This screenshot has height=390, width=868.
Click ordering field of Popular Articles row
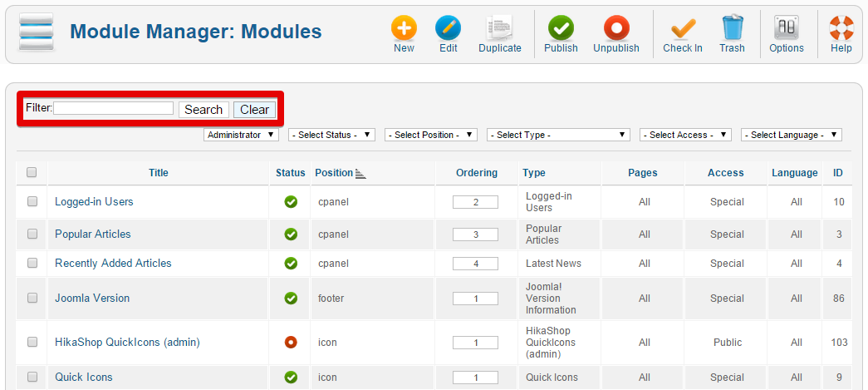coord(475,234)
